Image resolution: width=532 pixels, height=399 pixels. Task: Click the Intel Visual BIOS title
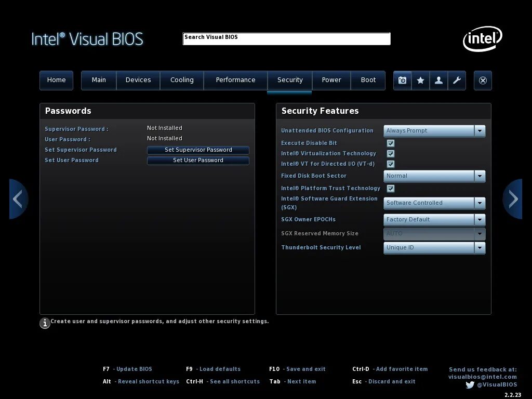87,39
